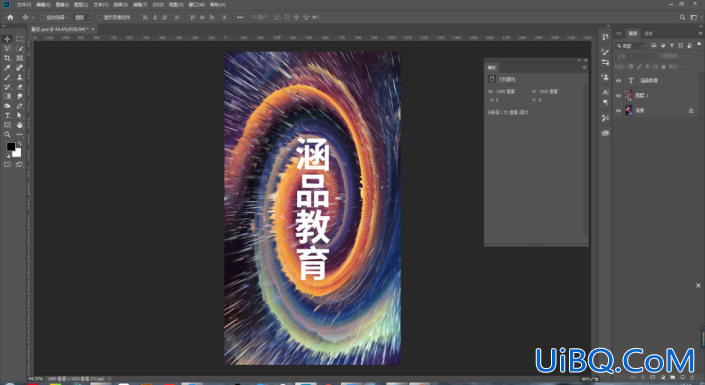Select the Frame tool
The height and width of the screenshot is (385, 705).
point(19,58)
